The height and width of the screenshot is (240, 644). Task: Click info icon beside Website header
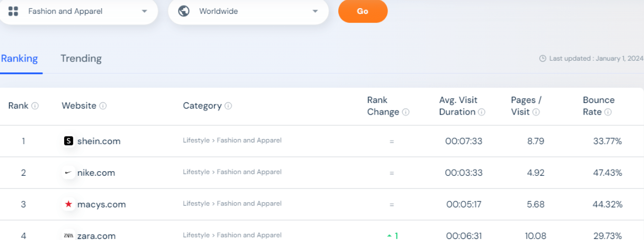103,106
